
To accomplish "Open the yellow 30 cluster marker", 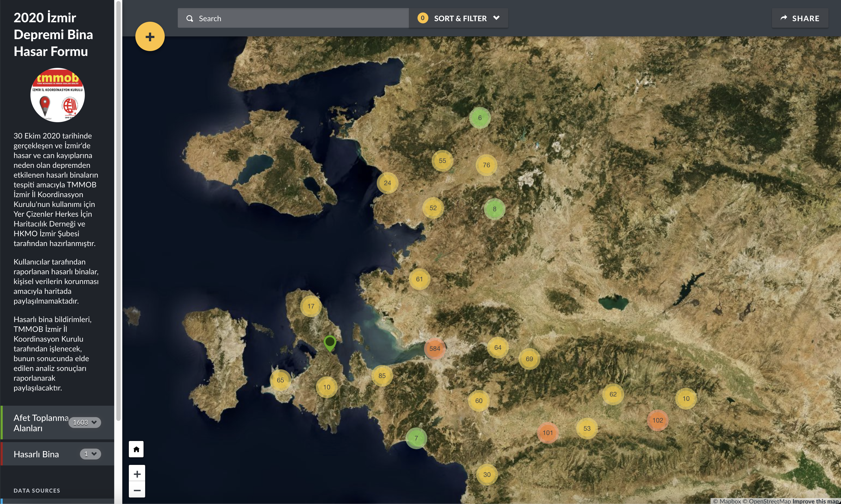I will click(487, 474).
